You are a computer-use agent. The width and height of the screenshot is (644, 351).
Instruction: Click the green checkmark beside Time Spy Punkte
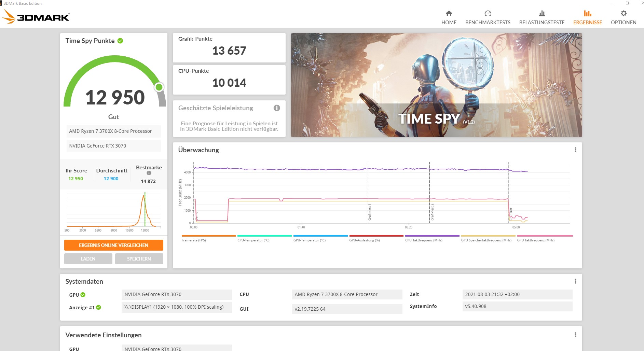pyautogui.click(x=120, y=41)
